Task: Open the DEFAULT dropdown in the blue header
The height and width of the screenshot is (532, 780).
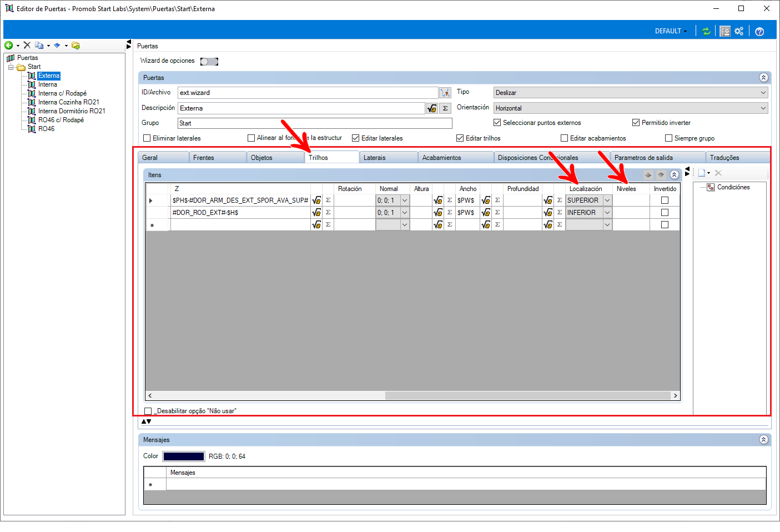Action: click(671, 31)
